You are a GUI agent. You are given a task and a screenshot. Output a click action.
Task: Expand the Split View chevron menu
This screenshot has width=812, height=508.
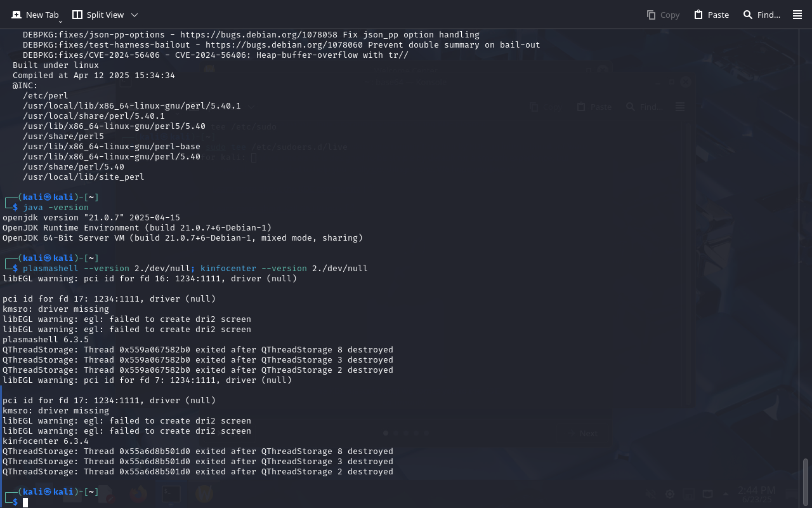pyautogui.click(x=134, y=15)
